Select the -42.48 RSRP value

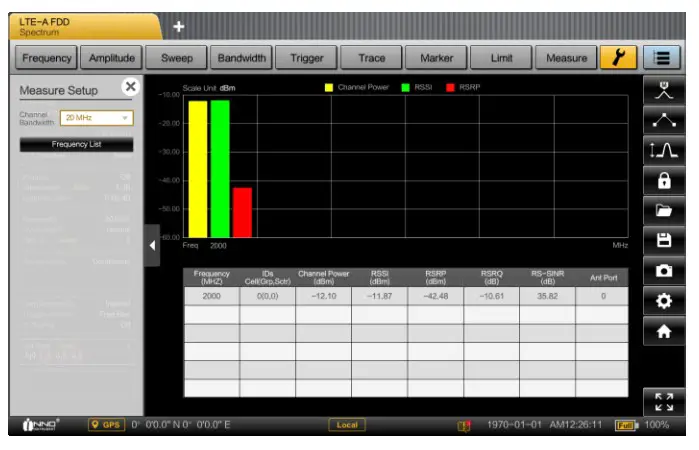436,296
